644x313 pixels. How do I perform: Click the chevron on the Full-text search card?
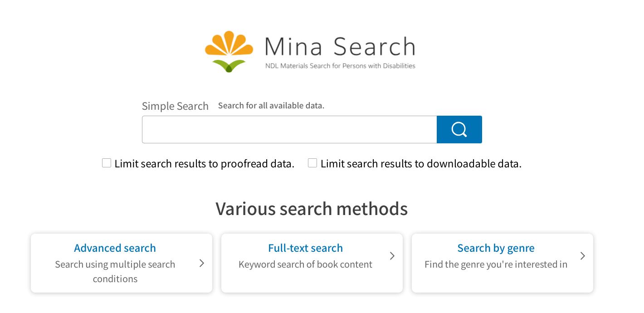392,256
